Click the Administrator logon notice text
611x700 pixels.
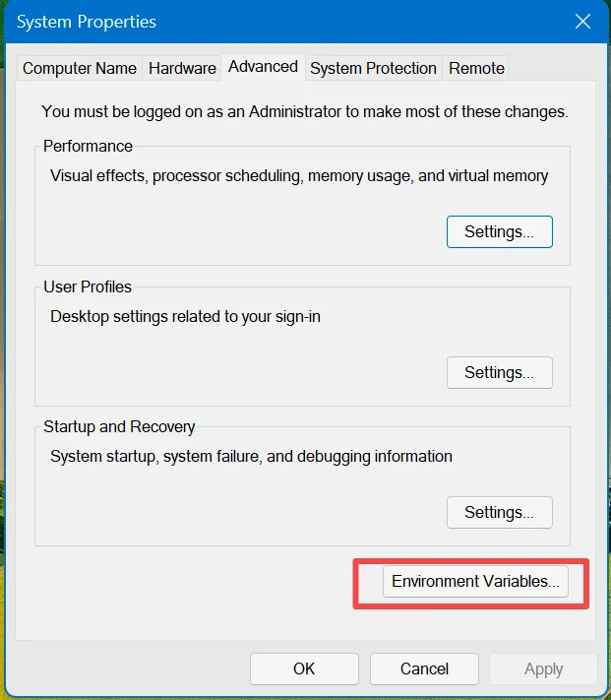304,112
